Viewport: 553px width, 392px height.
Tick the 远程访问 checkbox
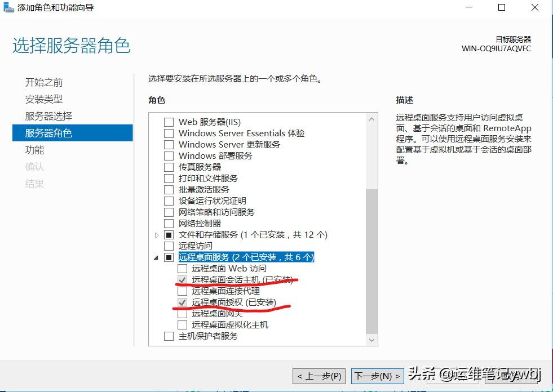tap(169, 246)
